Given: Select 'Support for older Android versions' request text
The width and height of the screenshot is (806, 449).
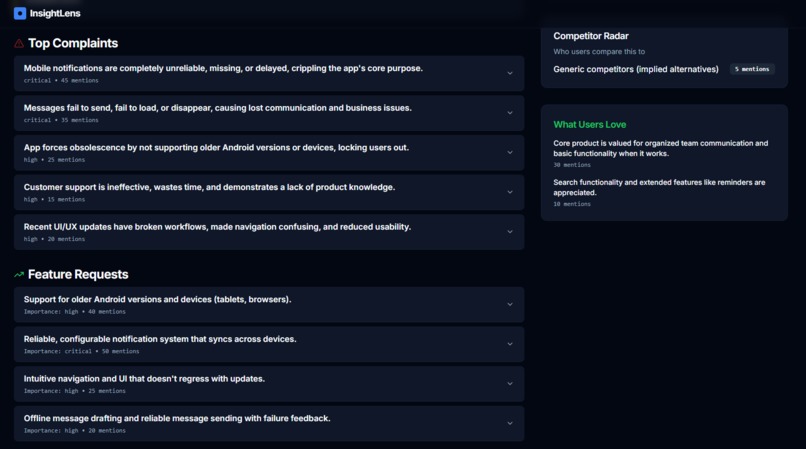Looking at the screenshot, I should (157, 299).
